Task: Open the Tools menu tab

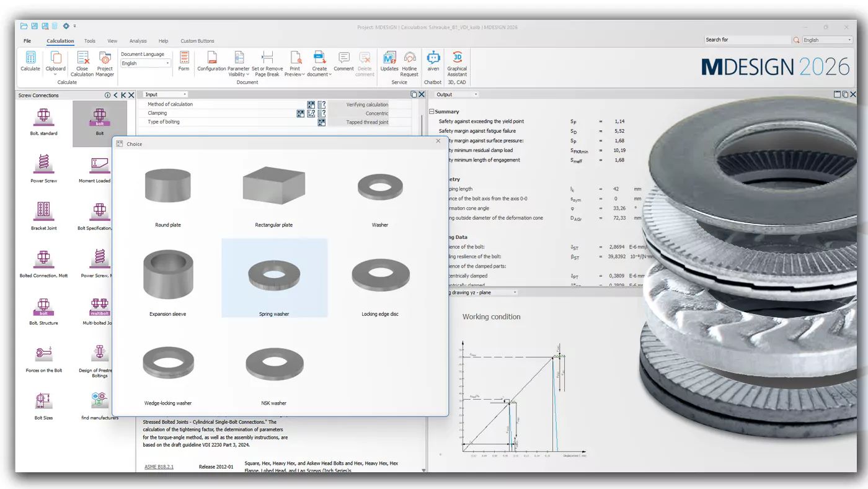Action: [90, 41]
